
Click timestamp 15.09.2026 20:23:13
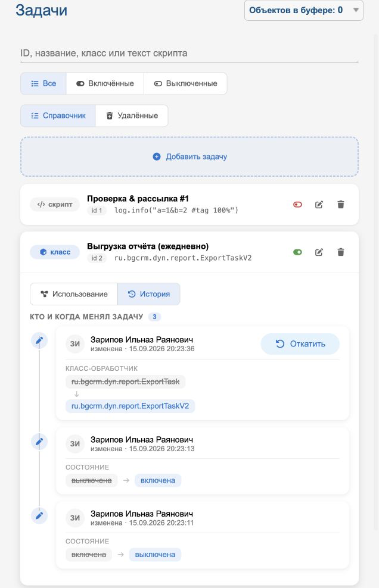point(162,449)
